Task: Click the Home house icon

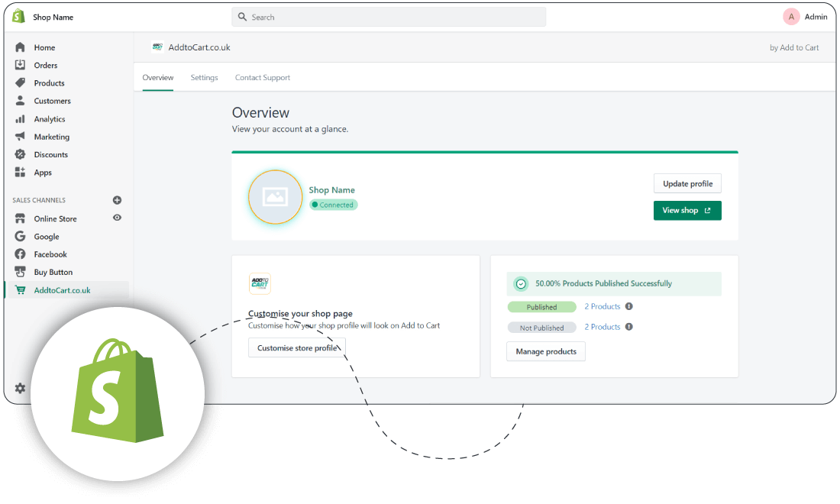Action: click(20, 47)
